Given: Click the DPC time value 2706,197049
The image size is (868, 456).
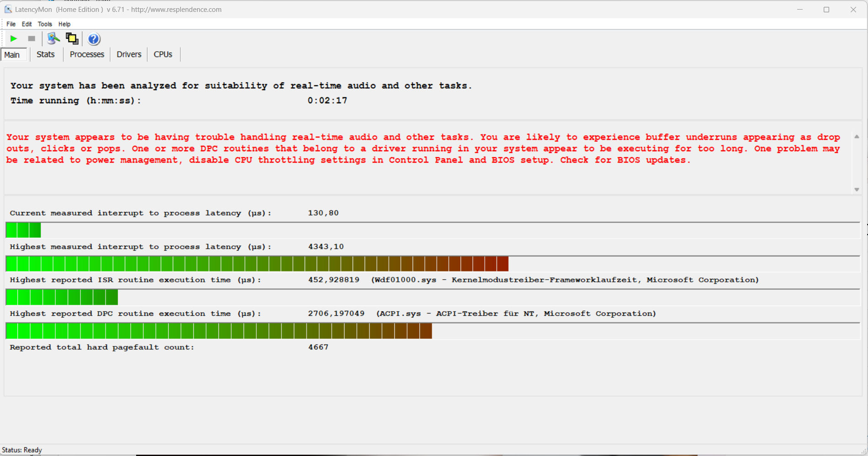Looking at the screenshot, I should (x=336, y=313).
